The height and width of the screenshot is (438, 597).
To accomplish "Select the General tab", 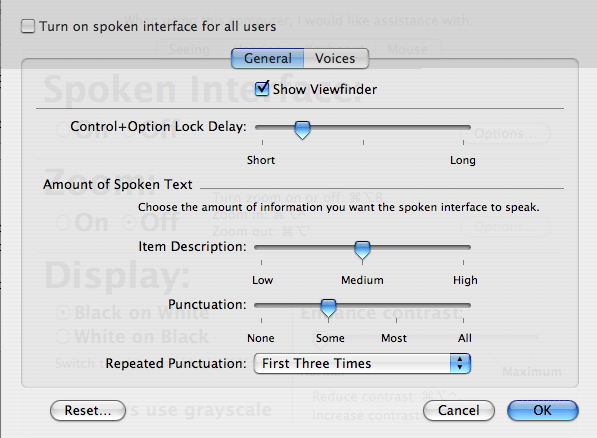I will point(268,58).
